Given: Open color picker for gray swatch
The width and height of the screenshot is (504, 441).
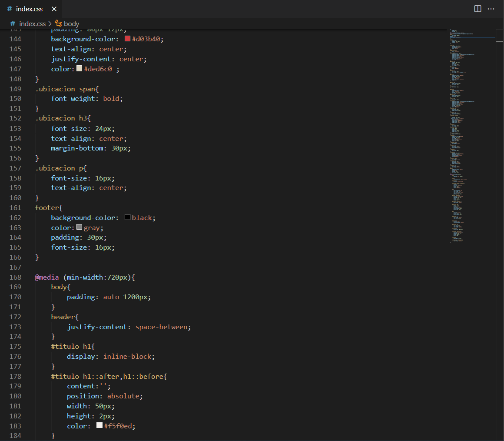Looking at the screenshot, I should 79,227.
